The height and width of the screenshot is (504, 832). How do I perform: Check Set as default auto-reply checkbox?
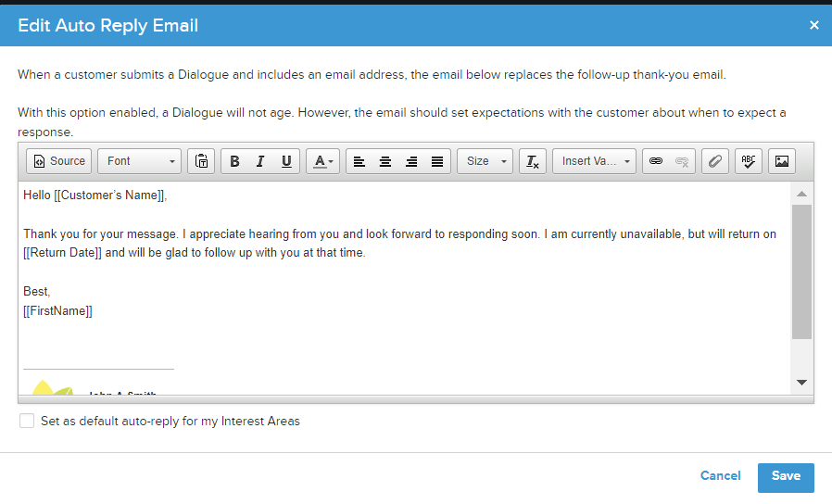[x=27, y=422]
